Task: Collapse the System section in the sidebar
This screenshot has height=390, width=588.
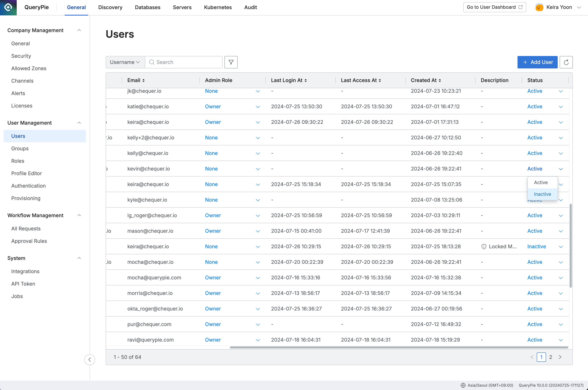Action: click(x=79, y=258)
